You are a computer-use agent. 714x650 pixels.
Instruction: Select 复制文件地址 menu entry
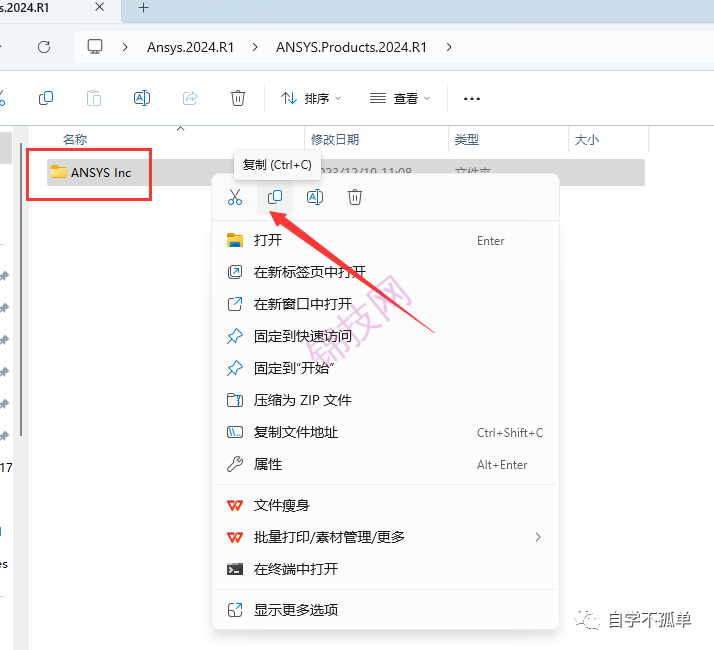pos(385,432)
